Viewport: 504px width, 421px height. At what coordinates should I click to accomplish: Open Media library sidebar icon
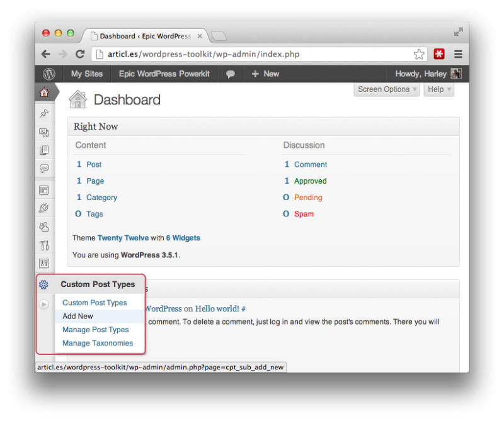pos(44,132)
